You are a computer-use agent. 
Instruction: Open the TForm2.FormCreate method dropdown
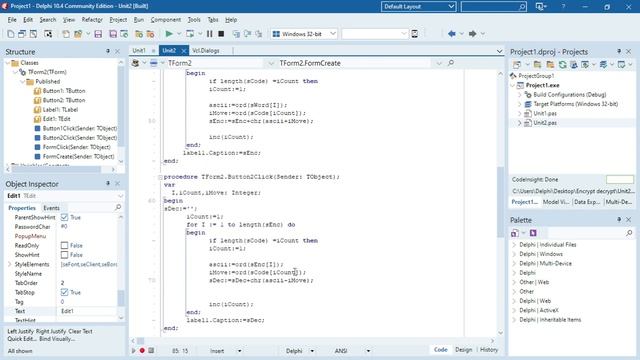439,63
